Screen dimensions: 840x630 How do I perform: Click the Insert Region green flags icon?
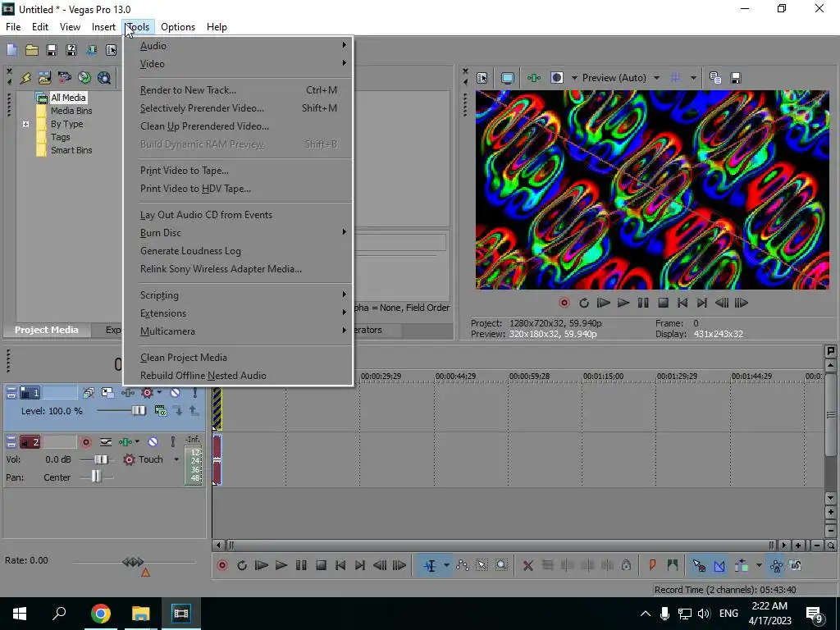(673, 565)
